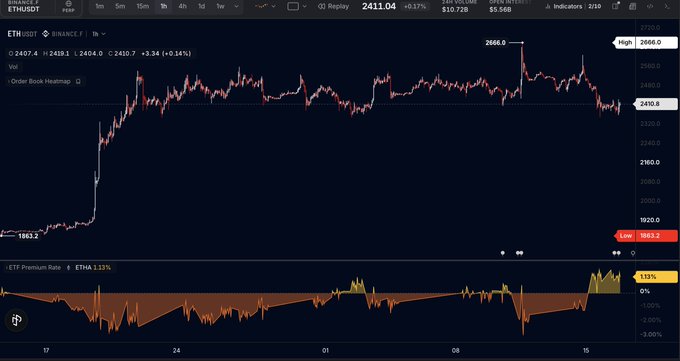Viewport: 680px width, 361px height.
Task: Click the chart type candlestick icon
Action: click(x=261, y=7)
